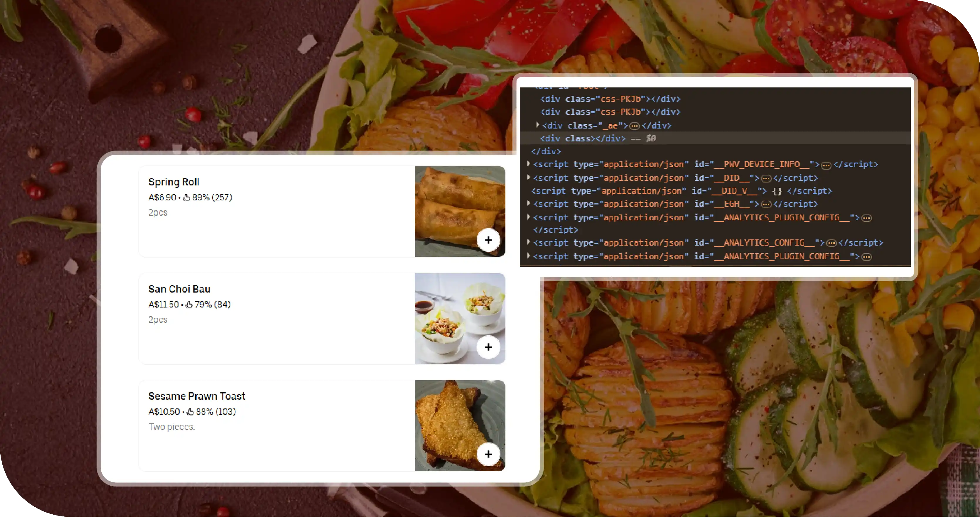Expand the div with class "_ae"

click(x=538, y=125)
